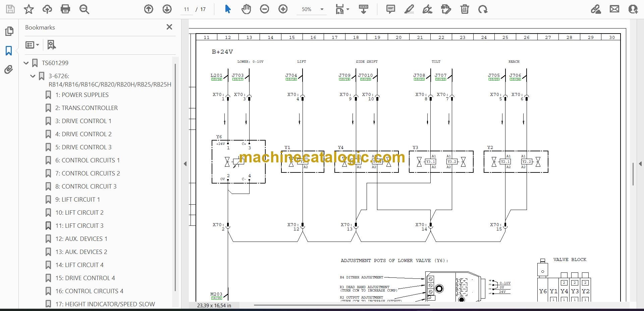This screenshot has height=311, width=644.
Task: Click the document horizontal scrollbar
Action: click(x=341, y=305)
